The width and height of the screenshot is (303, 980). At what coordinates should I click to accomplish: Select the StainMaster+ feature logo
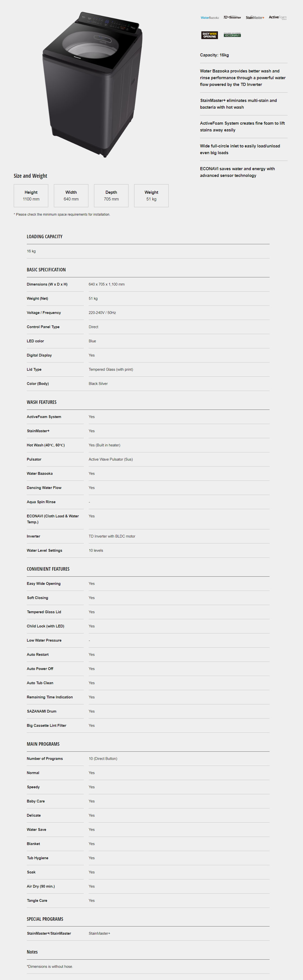pyautogui.click(x=255, y=17)
